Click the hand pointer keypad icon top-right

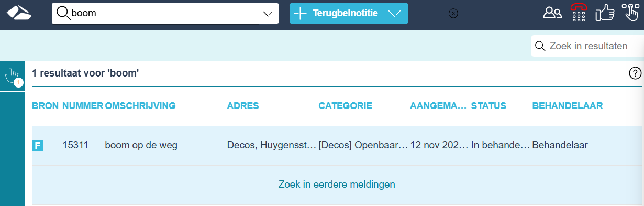tap(630, 13)
